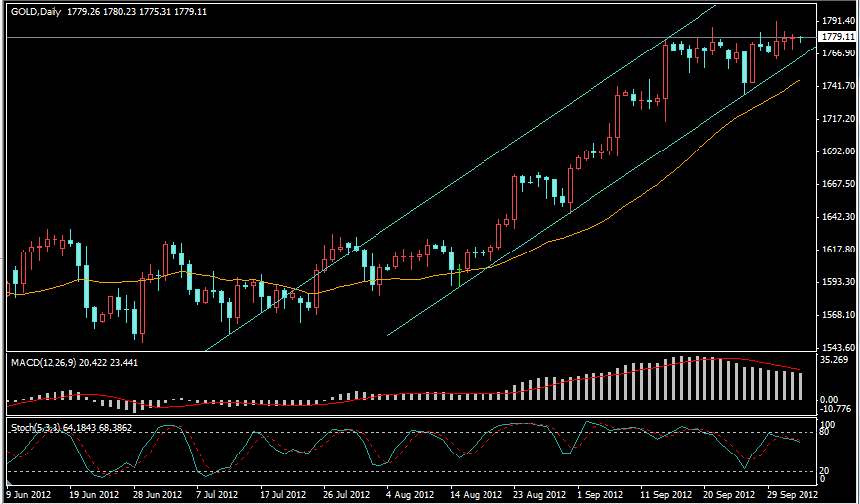Click the 1543.60 price axis label
The height and width of the screenshot is (504, 860).
[838, 348]
